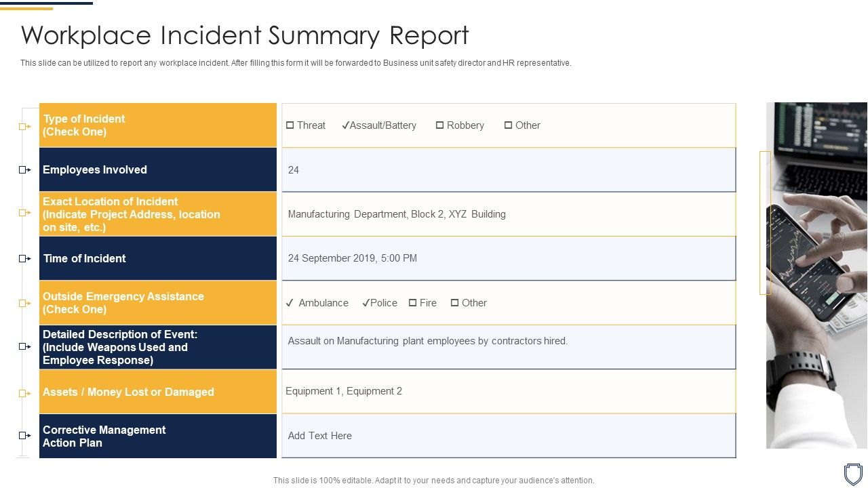
Task: Select the Other checkbox in Type of Incident
Action: [508, 125]
